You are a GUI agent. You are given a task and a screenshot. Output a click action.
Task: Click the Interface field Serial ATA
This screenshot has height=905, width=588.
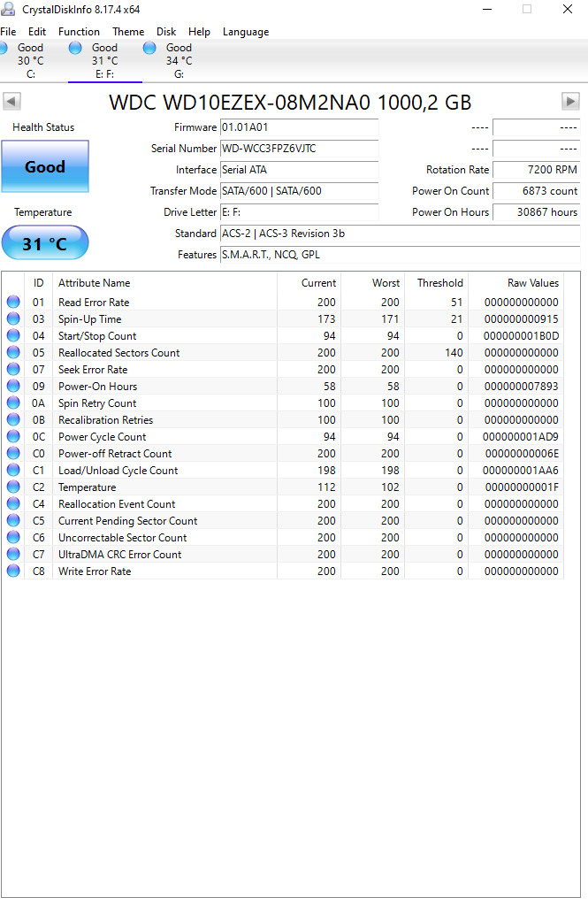[300, 170]
